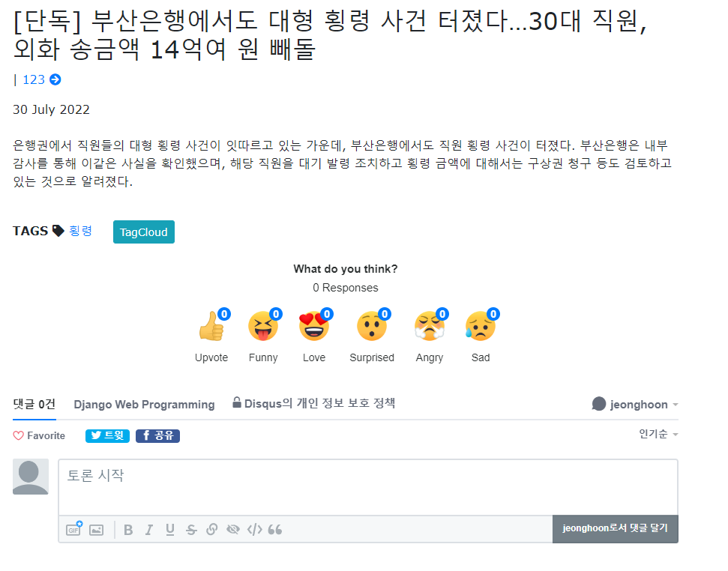Expand the 인기순 sort dropdown
Screen dimensions: 728x571
click(658, 434)
